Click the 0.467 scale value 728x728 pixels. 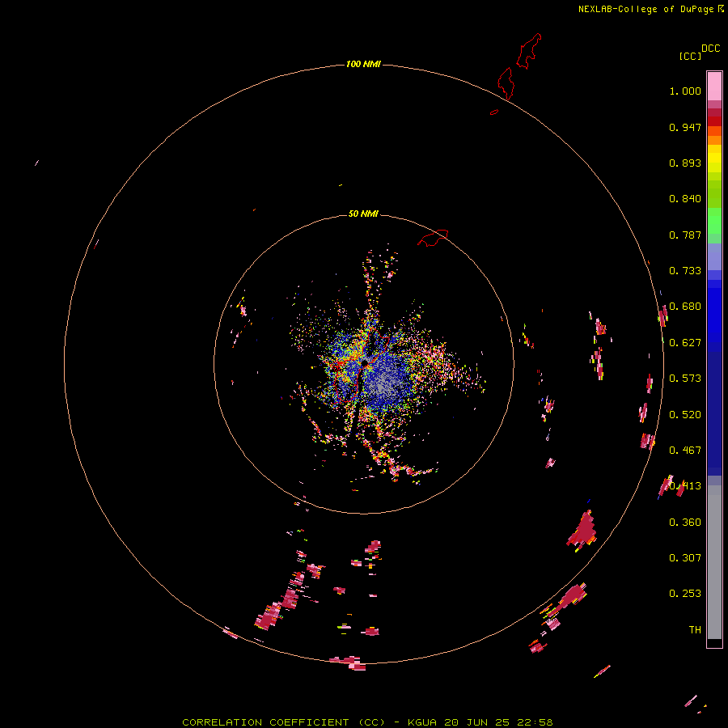(x=685, y=451)
